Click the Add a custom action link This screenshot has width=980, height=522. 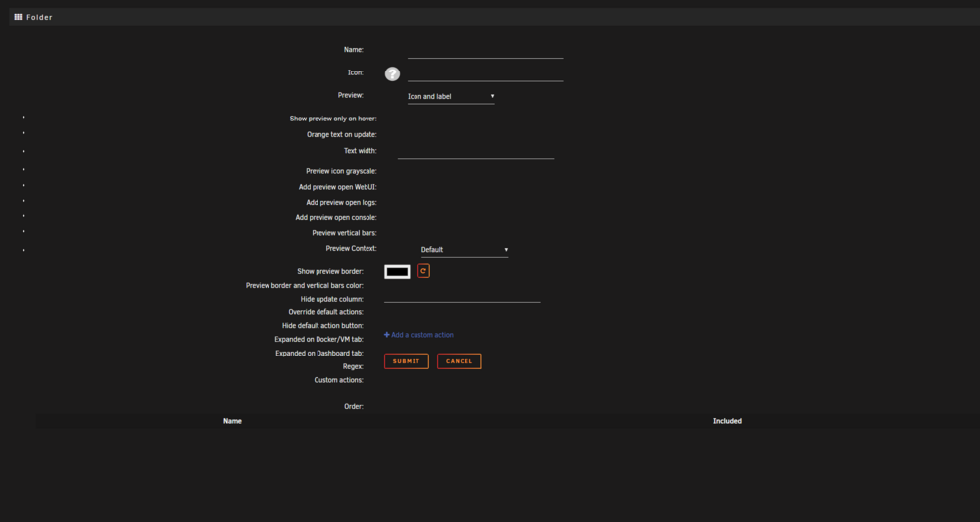tap(418, 335)
